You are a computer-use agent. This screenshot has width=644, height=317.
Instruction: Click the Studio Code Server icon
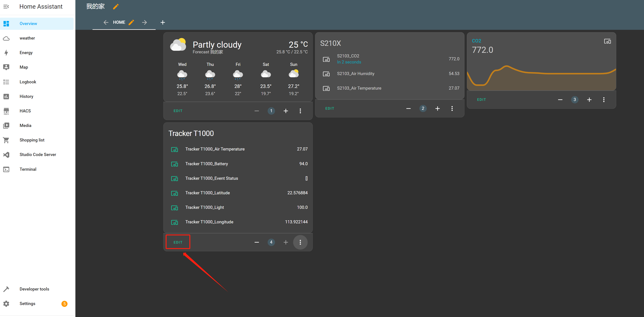point(6,155)
